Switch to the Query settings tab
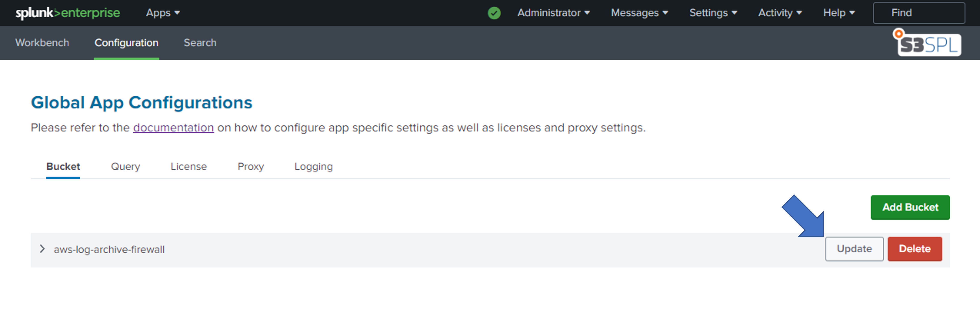 [126, 167]
